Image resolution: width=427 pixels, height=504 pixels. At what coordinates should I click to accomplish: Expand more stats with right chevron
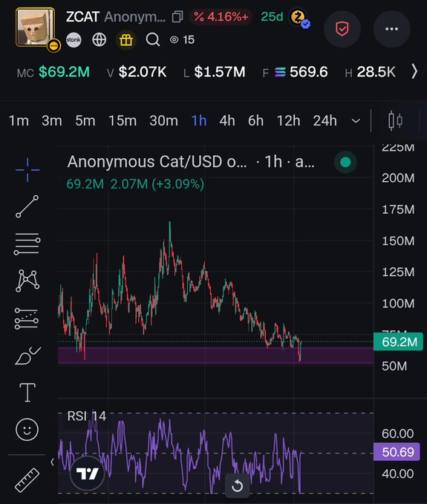(x=415, y=71)
